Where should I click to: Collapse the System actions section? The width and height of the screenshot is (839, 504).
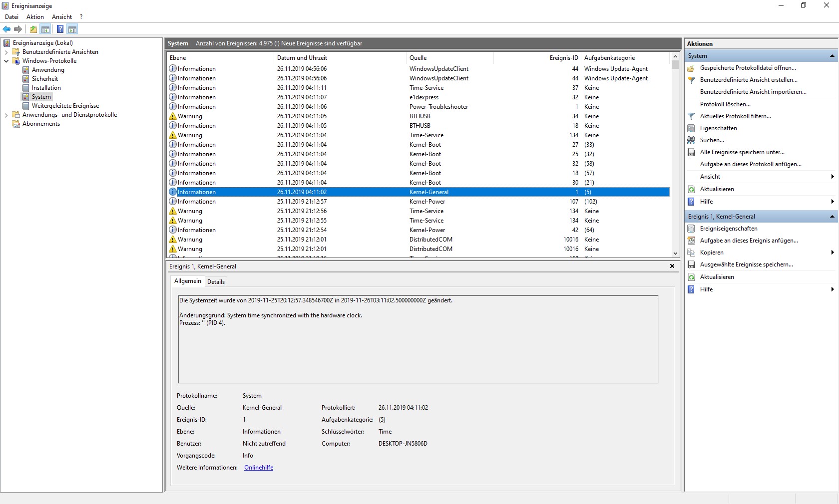(x=832, y=56)
